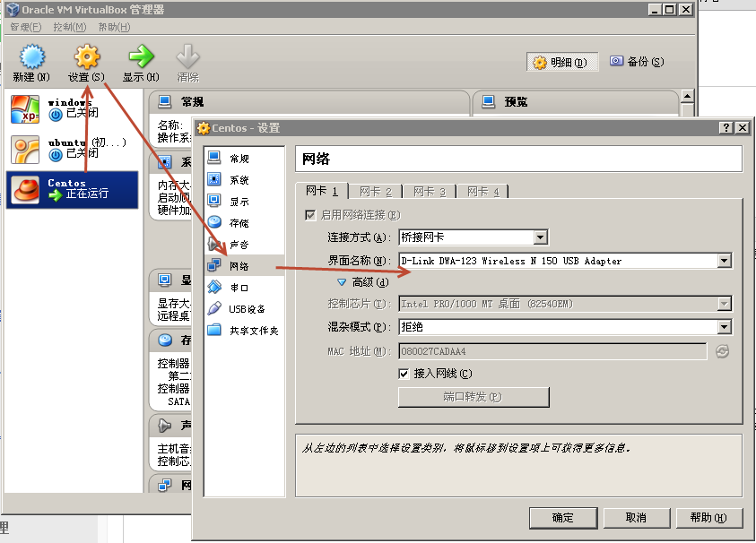Open 网络 (Network) settings category
Viewport: 756px width, 543px height.
click(244, 265)
